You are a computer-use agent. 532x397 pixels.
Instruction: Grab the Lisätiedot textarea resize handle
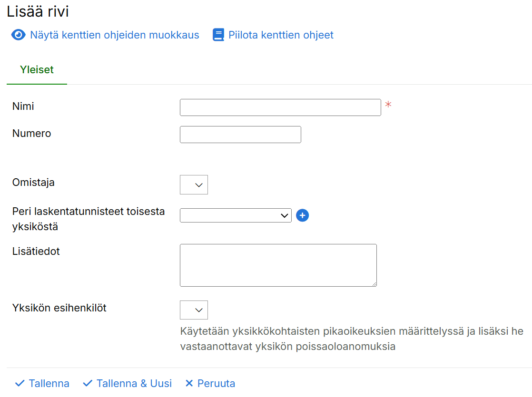[374, 284]
